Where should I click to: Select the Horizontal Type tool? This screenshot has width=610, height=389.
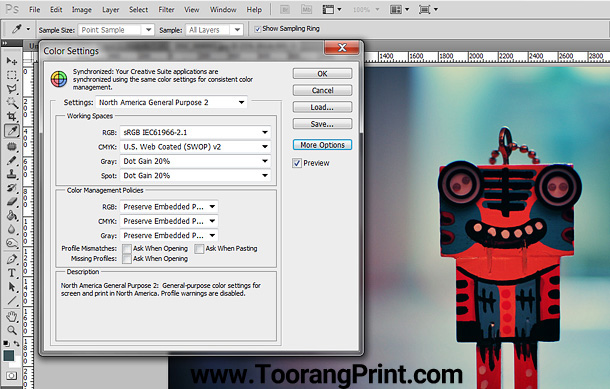pos(12,273)
